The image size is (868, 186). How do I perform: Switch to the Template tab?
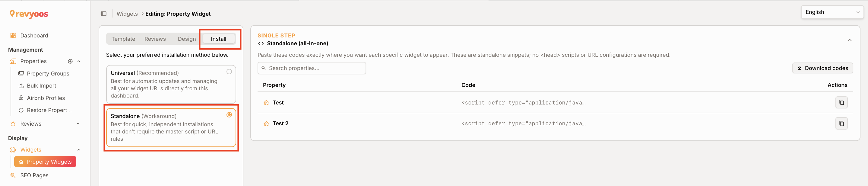(x=123, y=39)
